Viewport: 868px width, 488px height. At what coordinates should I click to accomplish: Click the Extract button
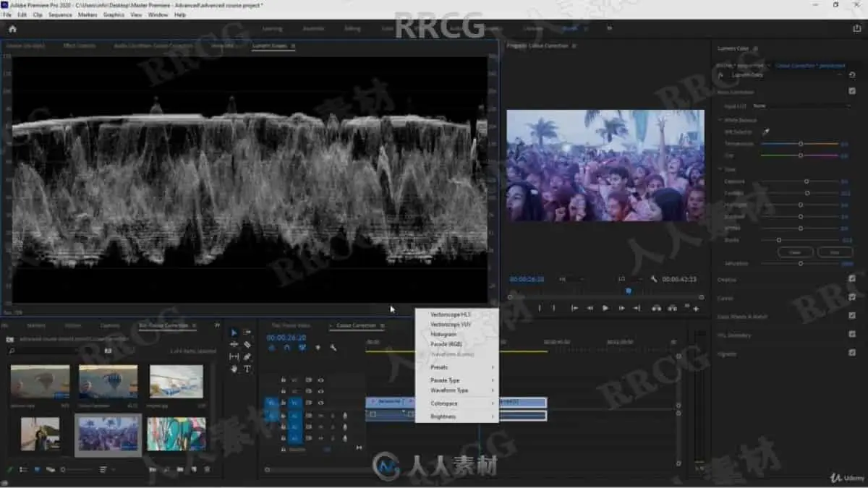click(x=672, y=308)
